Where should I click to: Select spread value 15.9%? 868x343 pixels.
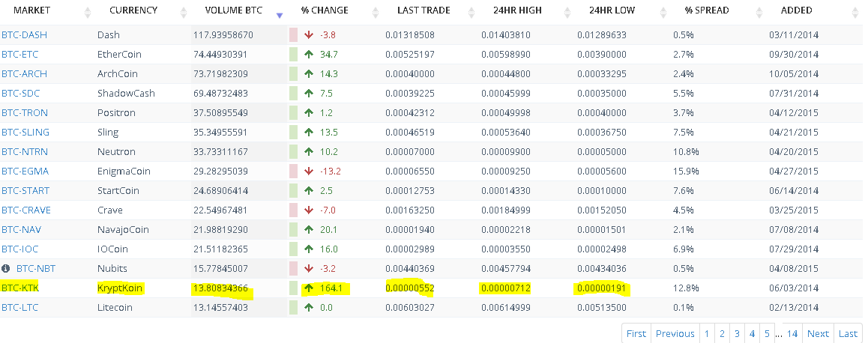(686, 171)
